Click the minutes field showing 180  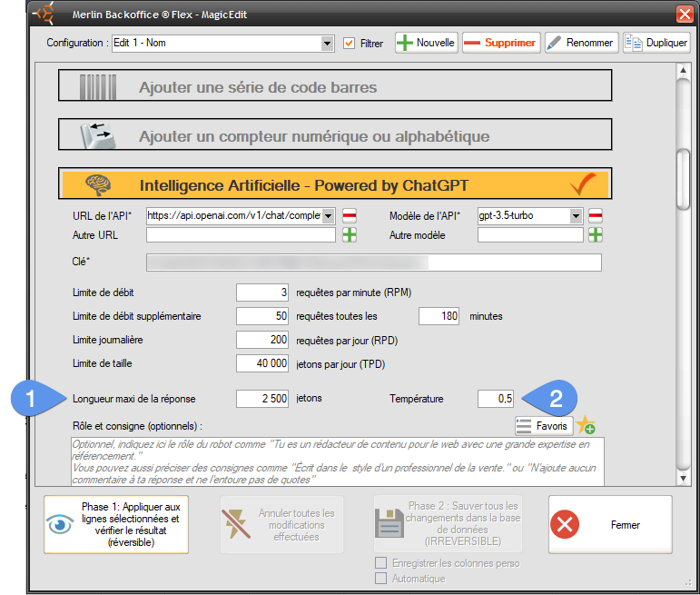[x=439, y=316]
